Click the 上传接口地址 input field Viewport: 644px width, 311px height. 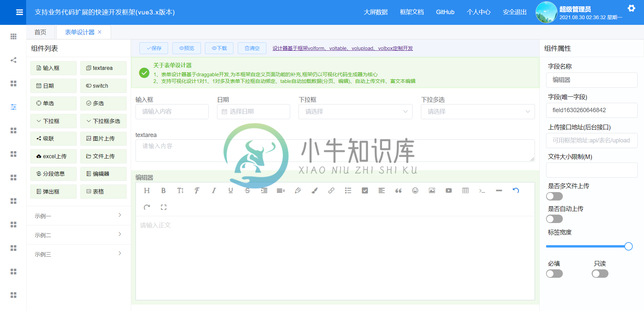point(592,140)
